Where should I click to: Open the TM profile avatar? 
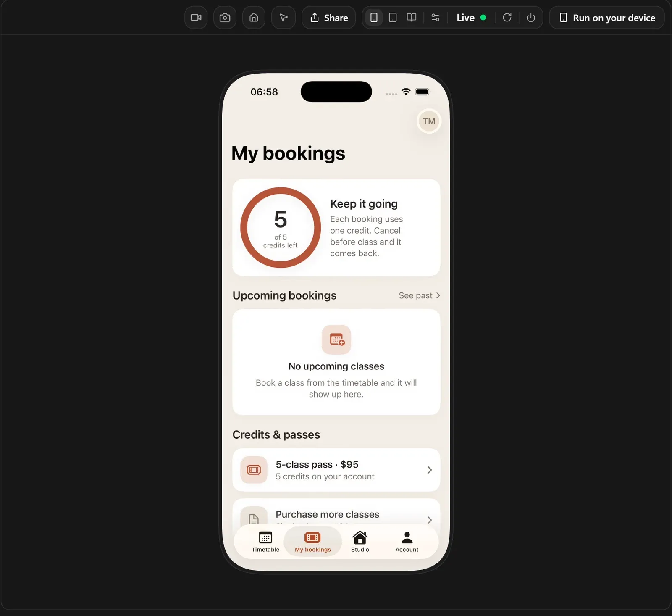[429, 121]
